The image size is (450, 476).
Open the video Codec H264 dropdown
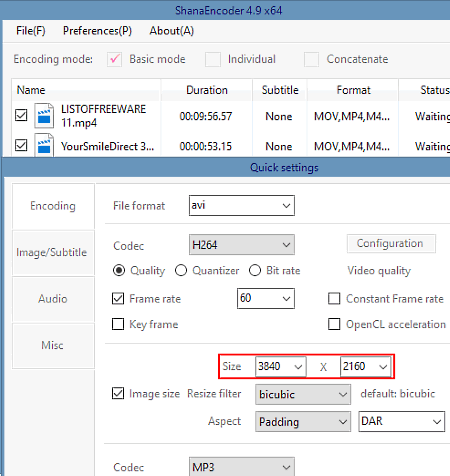[242, 245]
